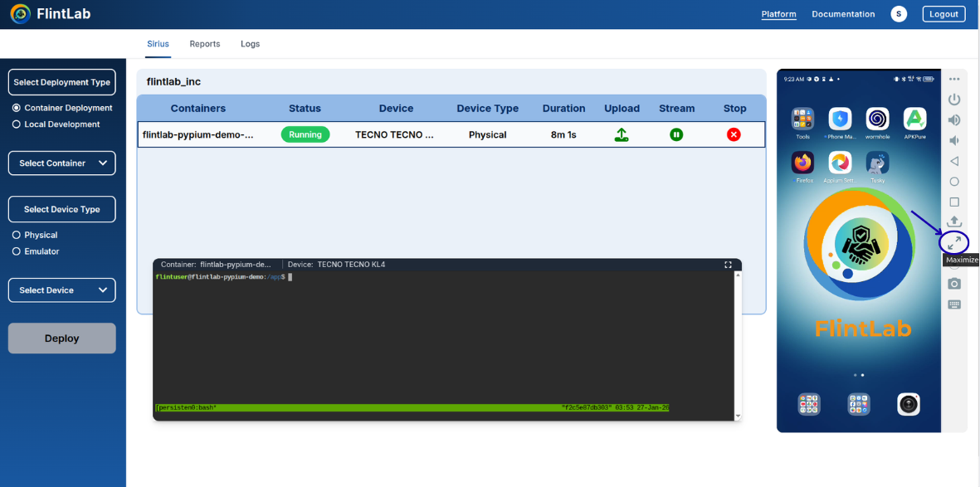980x487 pixels.
Task: Tap the device Home circle icon
Action: [953, 182]
